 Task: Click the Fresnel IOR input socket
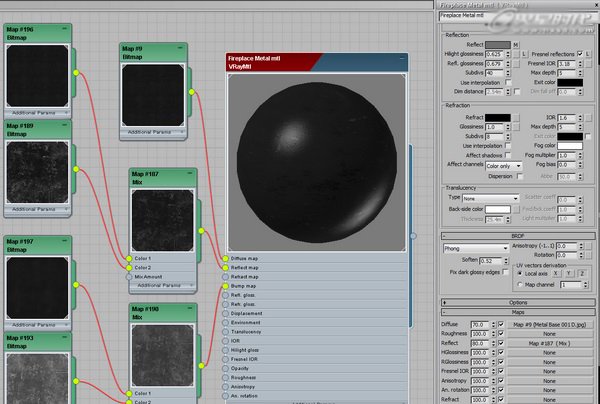coord(225,359)
